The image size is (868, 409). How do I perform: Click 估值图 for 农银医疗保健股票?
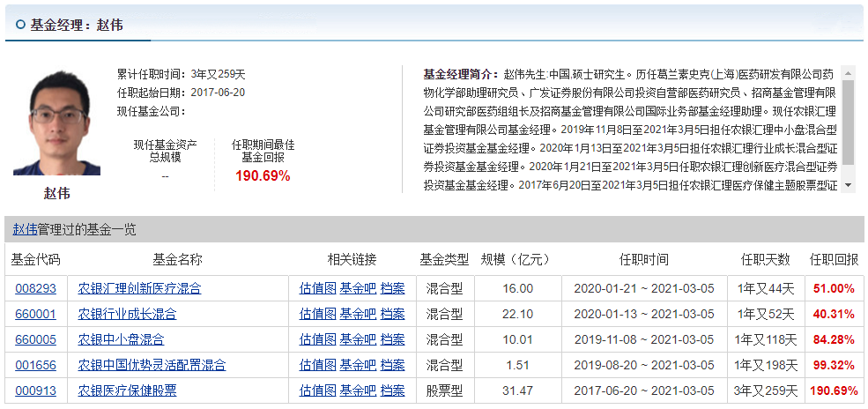pyautogui.click(x=318, y=390)
